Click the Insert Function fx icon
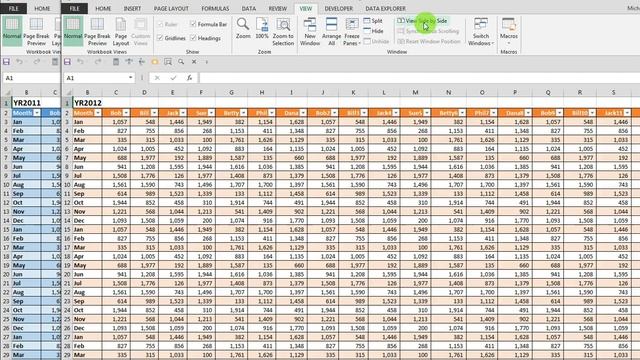Image resolution: width=640 pixels, height=360 pixels. 189,78
